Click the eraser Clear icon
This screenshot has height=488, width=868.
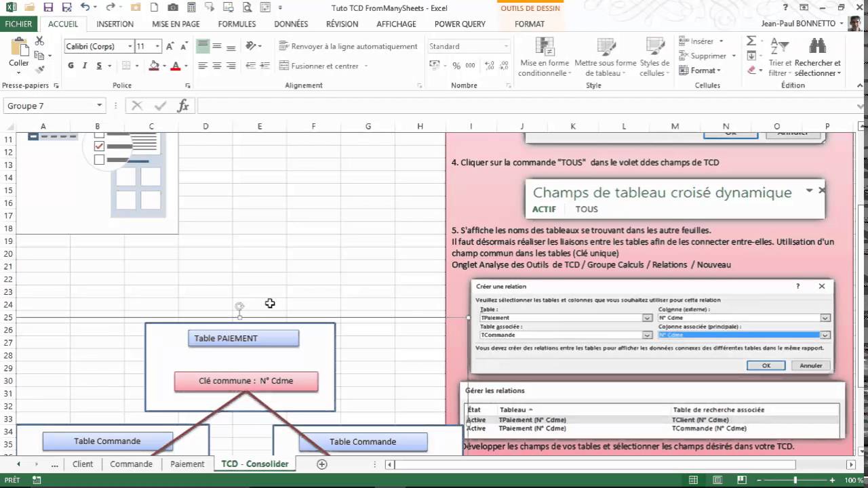click(x=751, y=70)
